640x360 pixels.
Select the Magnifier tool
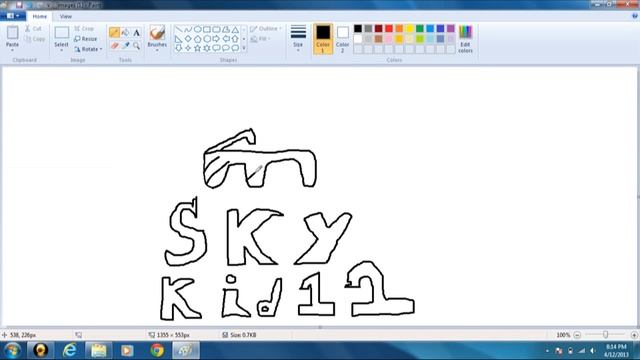coord(136,45)
